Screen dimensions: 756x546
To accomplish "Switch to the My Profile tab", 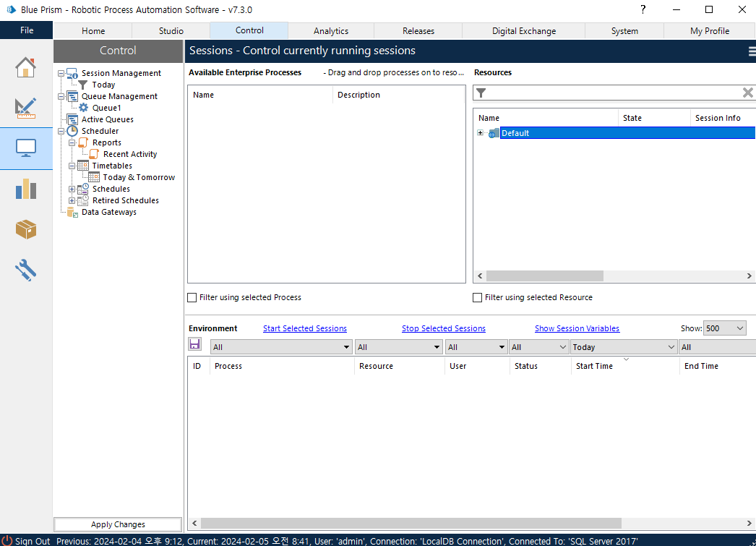I will [x=710, y=31].
